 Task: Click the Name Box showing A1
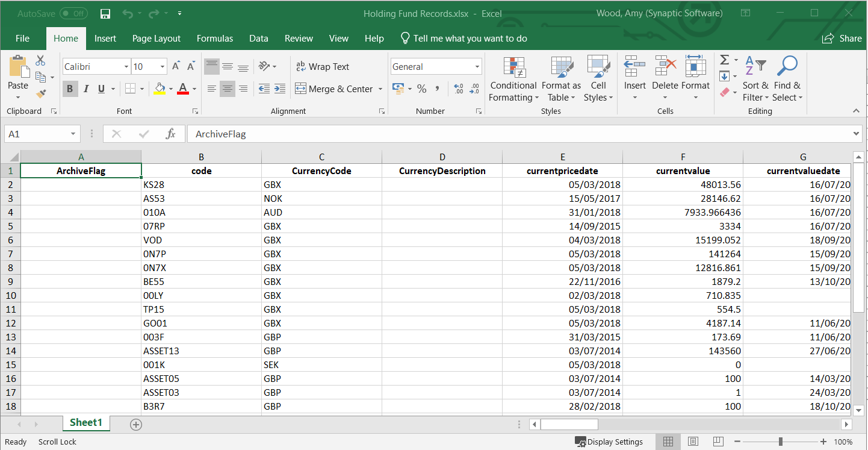[x=36, y=134]
